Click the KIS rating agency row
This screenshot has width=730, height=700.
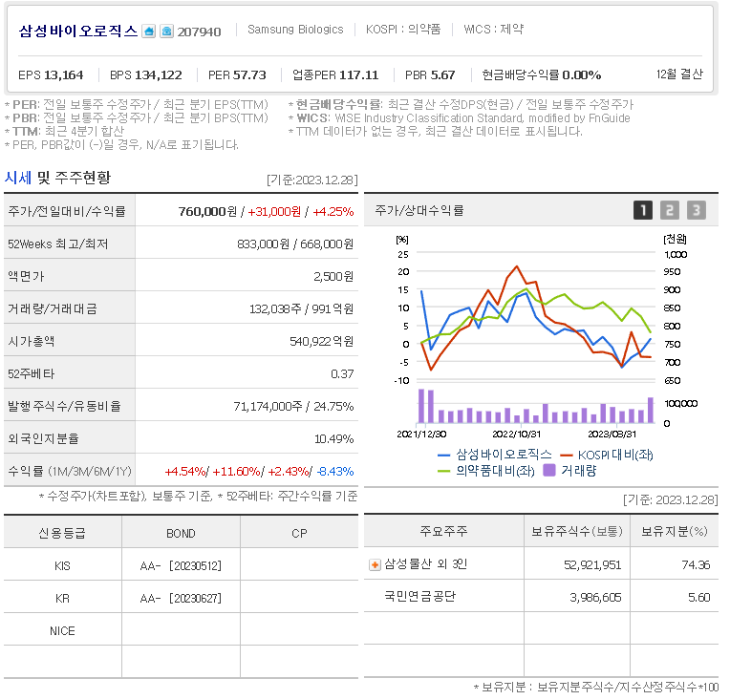coord(62,566)
